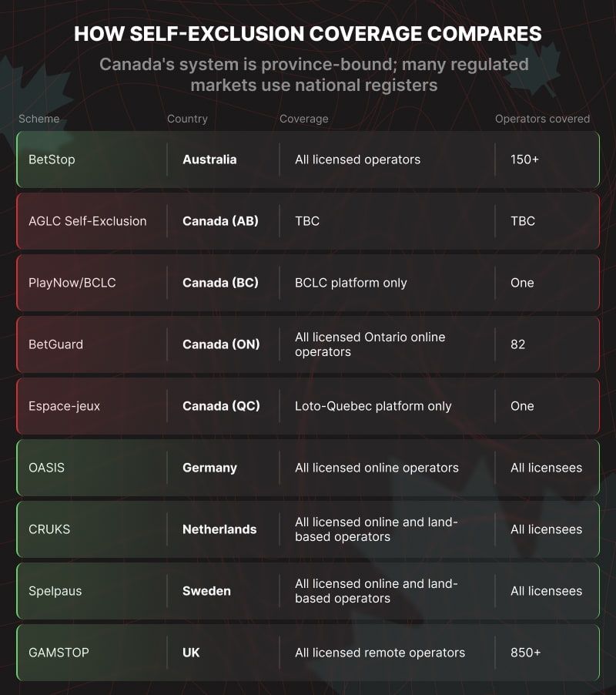Click the 'Operators covered' column header
Viewport: 616px width, 695px height.
pos(543,119)
